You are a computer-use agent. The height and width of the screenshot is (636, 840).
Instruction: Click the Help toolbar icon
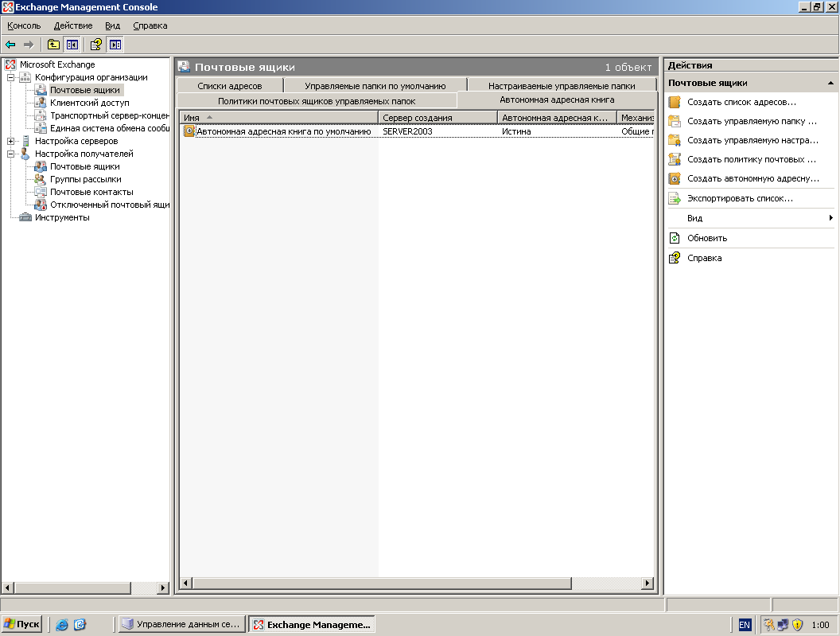point(96,45)
